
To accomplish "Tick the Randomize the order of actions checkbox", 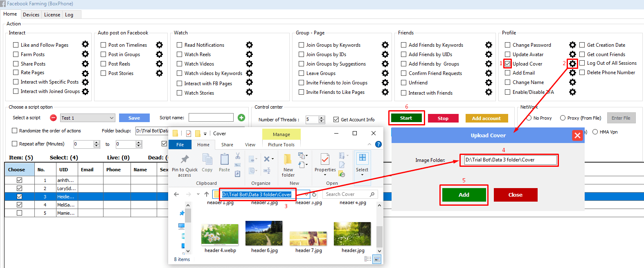I will 15,131.
